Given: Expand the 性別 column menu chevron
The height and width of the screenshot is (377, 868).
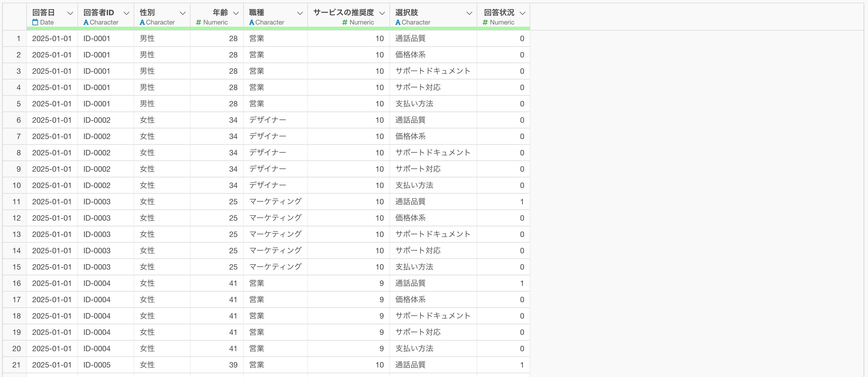Looking at the screenshot, I should (183, 13).
